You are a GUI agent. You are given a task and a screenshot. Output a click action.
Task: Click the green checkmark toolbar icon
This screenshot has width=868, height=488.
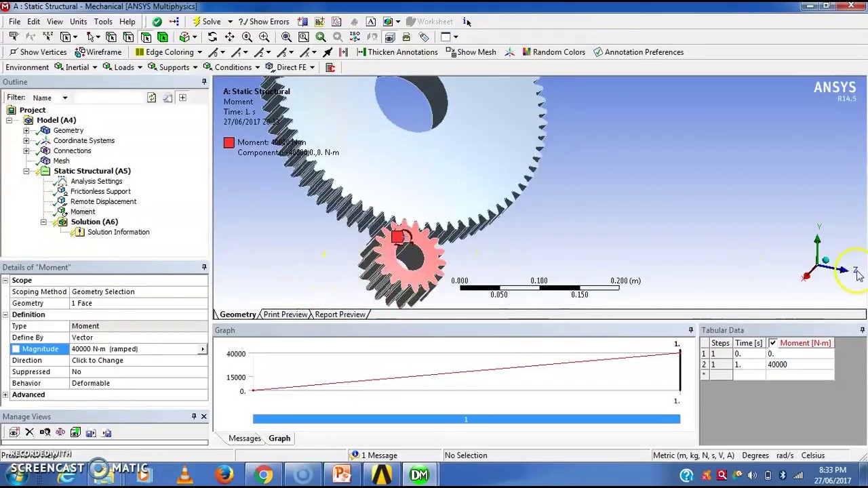pyautogui.click(x=157, y=22)
